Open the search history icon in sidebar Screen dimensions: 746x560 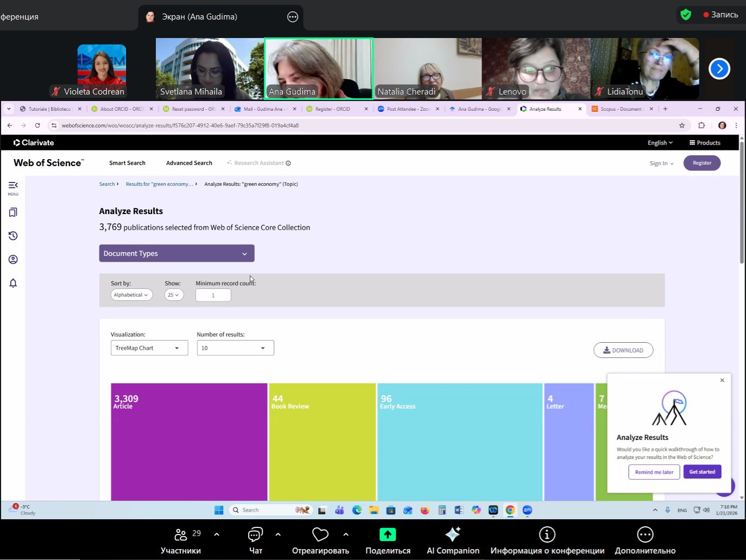click(x=13, y=236)
